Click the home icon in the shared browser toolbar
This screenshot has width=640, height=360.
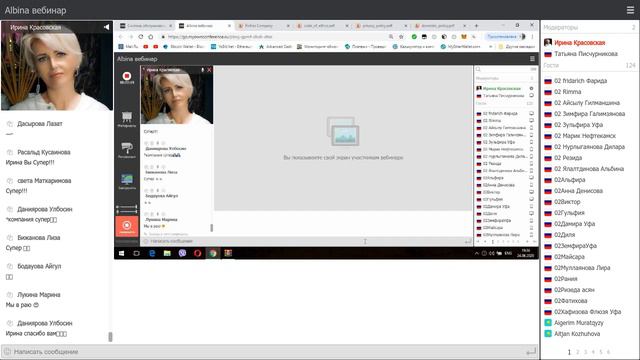click(151, 37)
